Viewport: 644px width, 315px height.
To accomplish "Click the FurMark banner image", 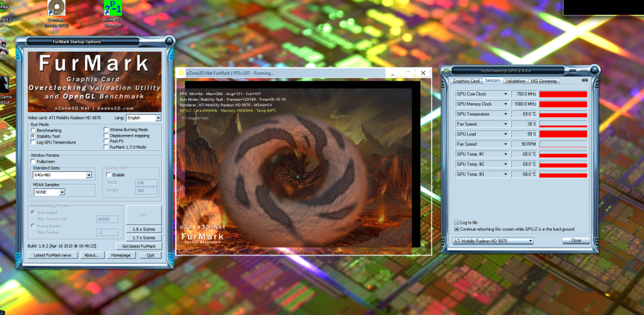I will [x=95, y=82].
